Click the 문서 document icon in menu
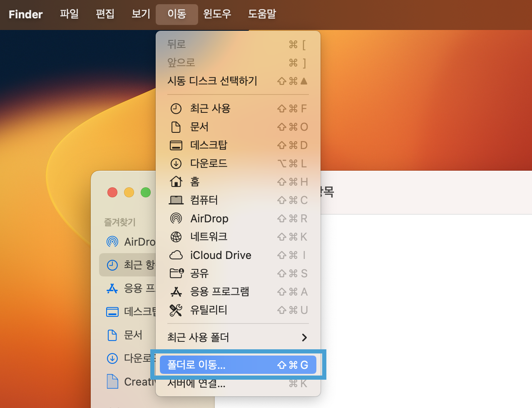Viewport: 532px width, 408px height. click(x=176, y=127)
